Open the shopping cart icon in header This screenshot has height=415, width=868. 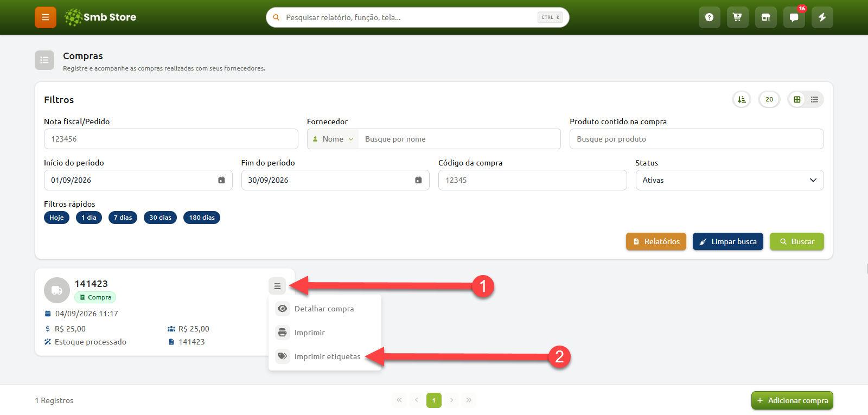(738, 17)
